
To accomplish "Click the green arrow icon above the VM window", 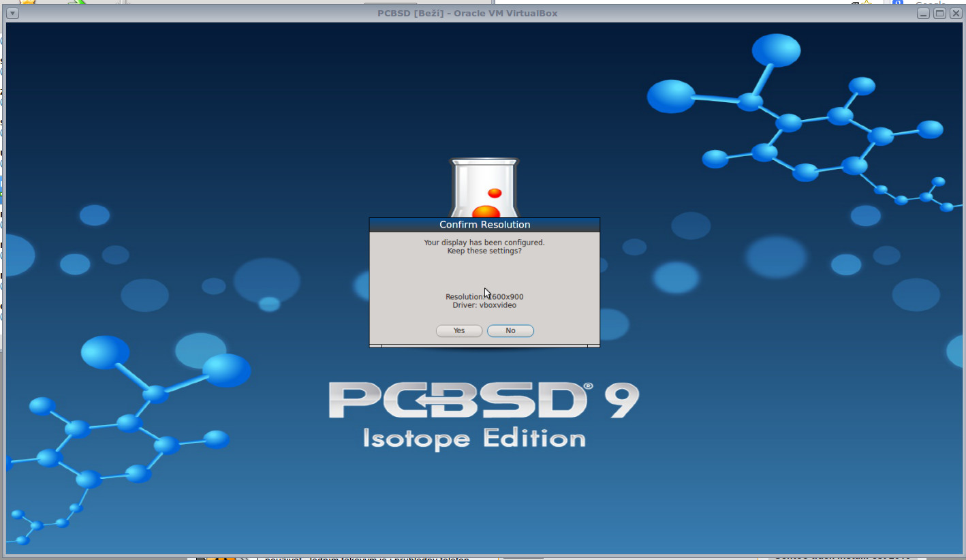I will (x=77, y=2).
